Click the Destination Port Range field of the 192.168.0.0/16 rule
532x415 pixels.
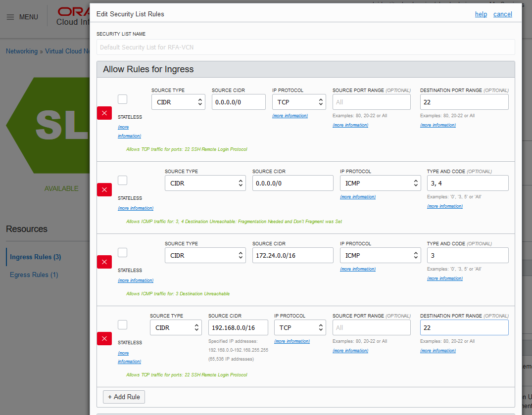coord(464,327)
